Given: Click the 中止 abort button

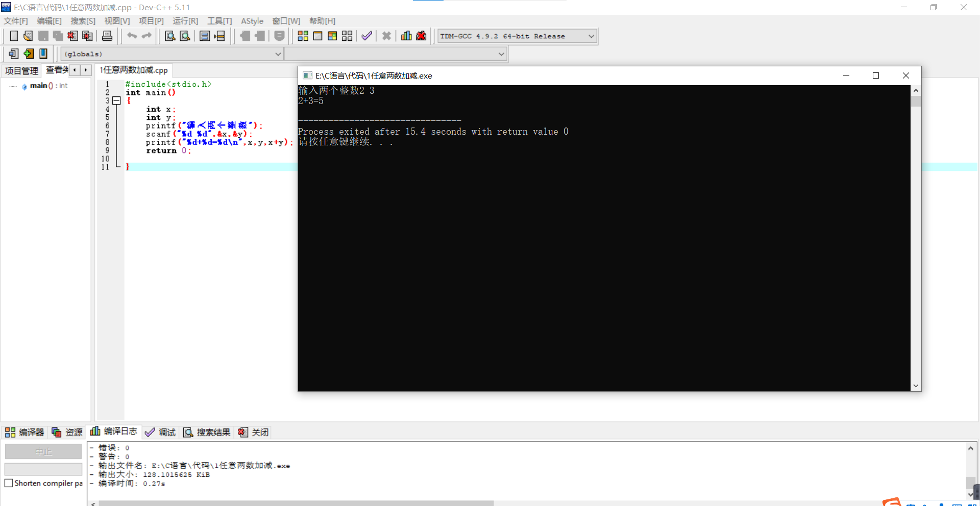Looking at the screenshot, I should pyautogui.click(x=43, y=451).
